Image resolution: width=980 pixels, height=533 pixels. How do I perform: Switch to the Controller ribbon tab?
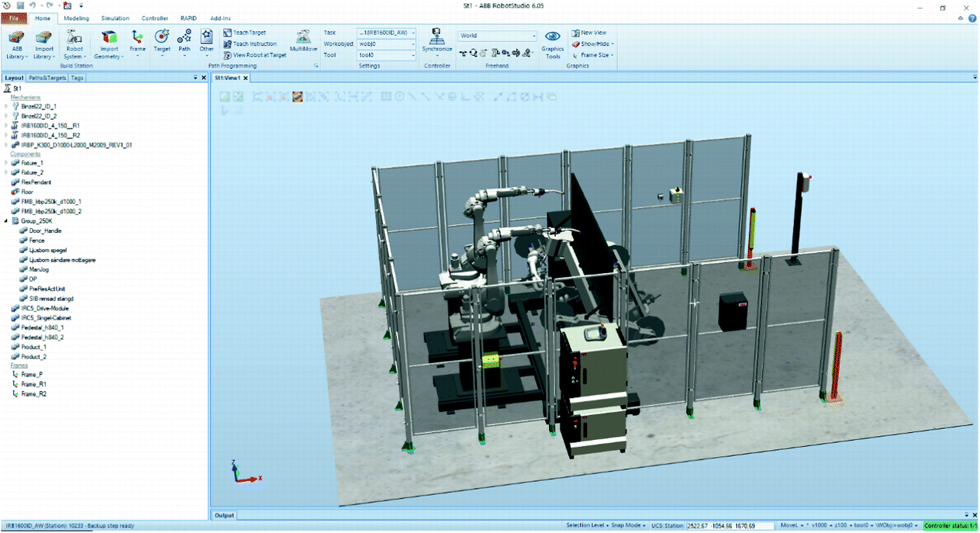tap(155, 18)
